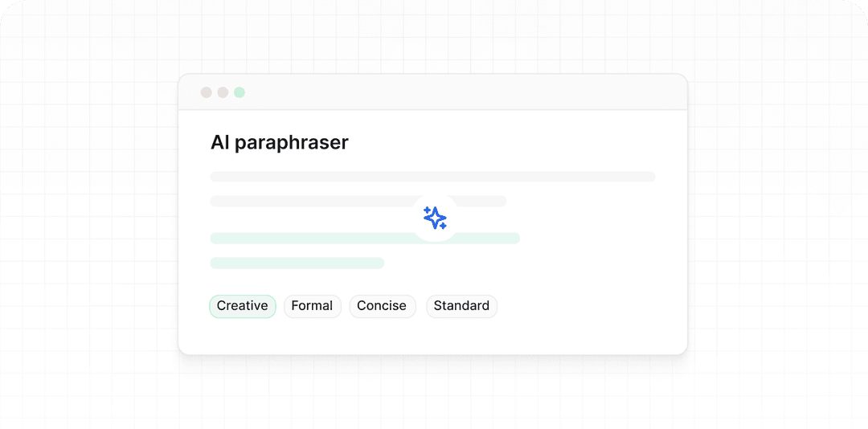Click the word "AI" in the heading

(x=220, y=143)
